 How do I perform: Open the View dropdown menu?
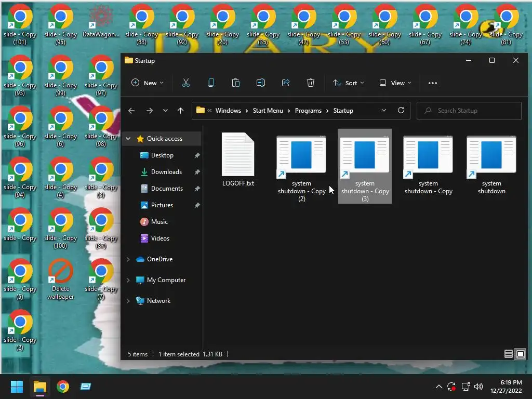395,83
